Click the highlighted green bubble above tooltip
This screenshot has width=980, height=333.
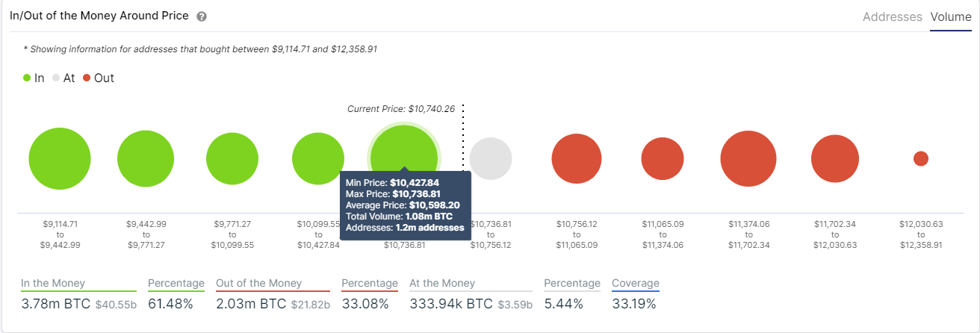click(404, 158)
